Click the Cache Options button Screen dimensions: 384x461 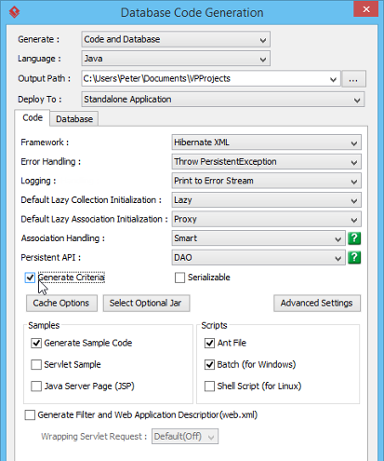pyautogui.click(x=62, y=303)
